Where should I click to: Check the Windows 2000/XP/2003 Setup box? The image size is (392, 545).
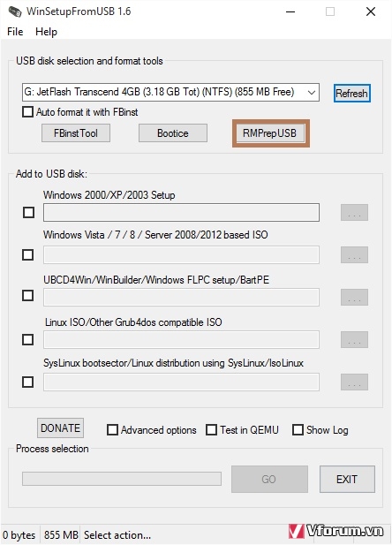pos(28,212)
